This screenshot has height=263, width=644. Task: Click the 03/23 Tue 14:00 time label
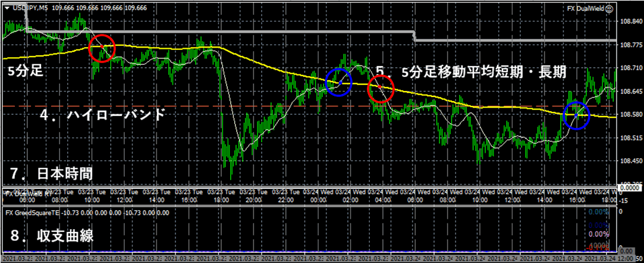[x=157, y=196]
